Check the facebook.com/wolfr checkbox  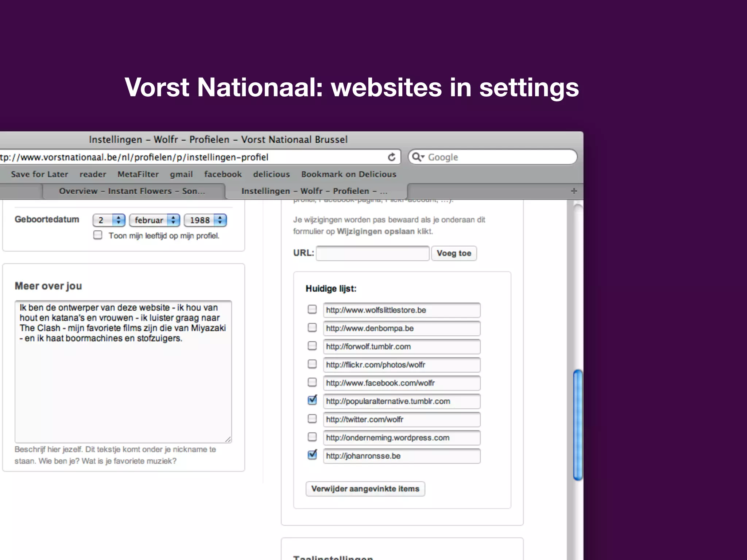pyautogui.click(x=312, y=382)
